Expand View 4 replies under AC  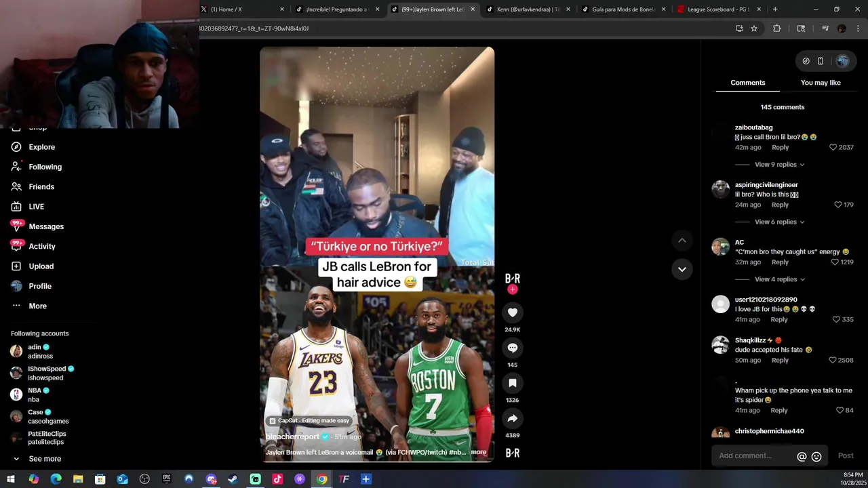779,279
